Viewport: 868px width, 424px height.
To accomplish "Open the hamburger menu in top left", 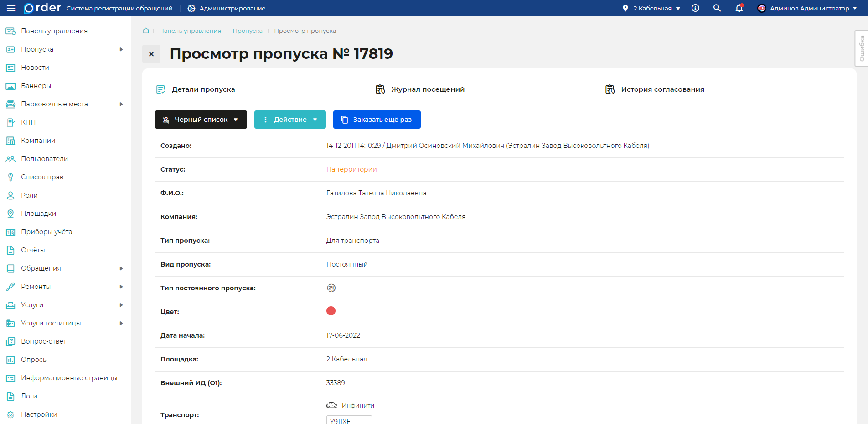I will (x=11, y=8).
